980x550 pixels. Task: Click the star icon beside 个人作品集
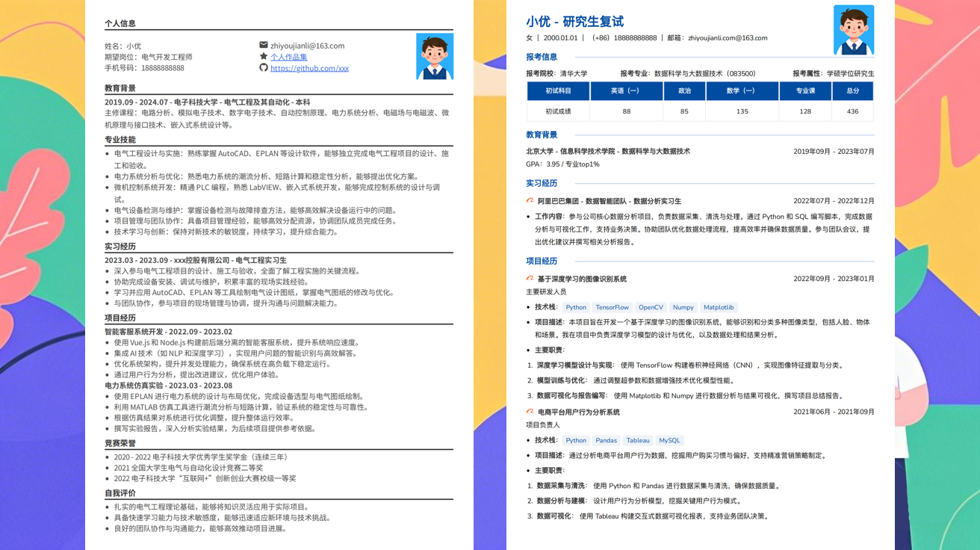coord(264,56)
